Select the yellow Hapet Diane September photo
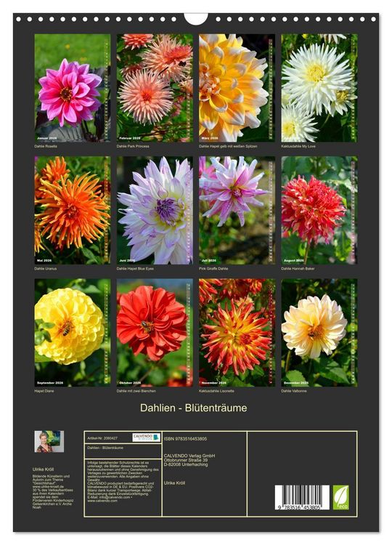The width and height of the screenshot is (392, 545). point(72,332)
